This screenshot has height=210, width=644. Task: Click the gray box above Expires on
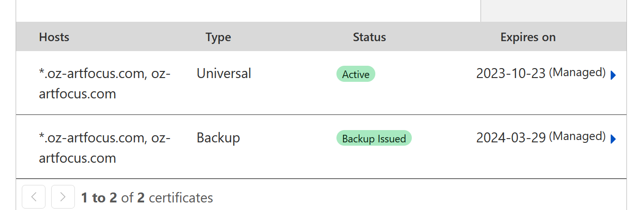click(x=553, y=10)
